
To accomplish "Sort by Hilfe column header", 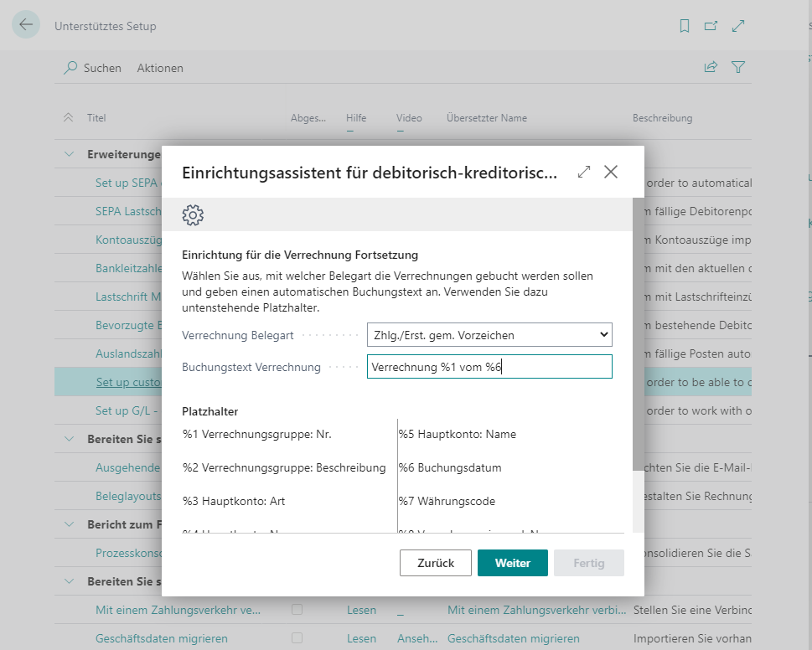I will 356,118.
